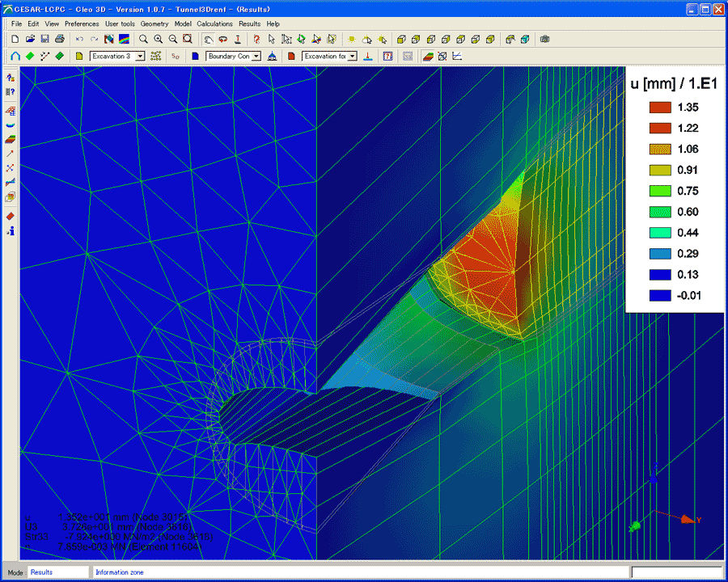Click the blue information icon in sidebar
Image resolution: width=728 pixels, height=582 pixels.
(11, 231)
